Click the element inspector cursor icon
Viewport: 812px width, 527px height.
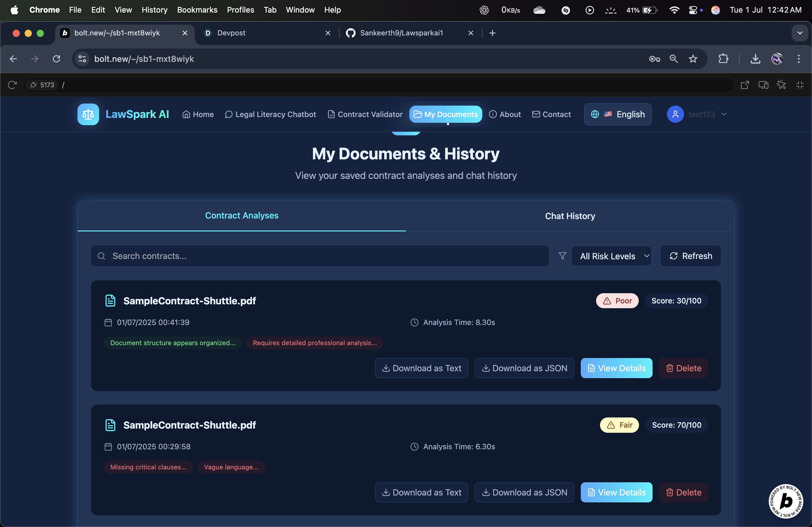click(x=781, y=85)
